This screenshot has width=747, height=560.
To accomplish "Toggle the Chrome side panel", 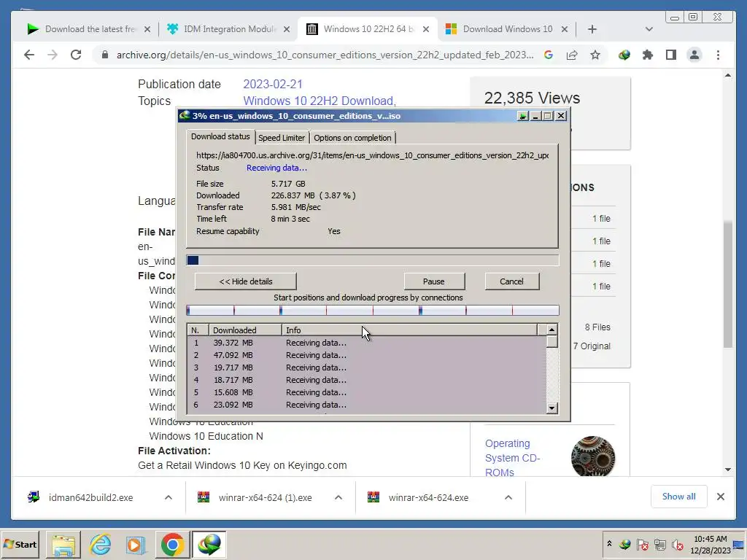I will click(671, 55).
